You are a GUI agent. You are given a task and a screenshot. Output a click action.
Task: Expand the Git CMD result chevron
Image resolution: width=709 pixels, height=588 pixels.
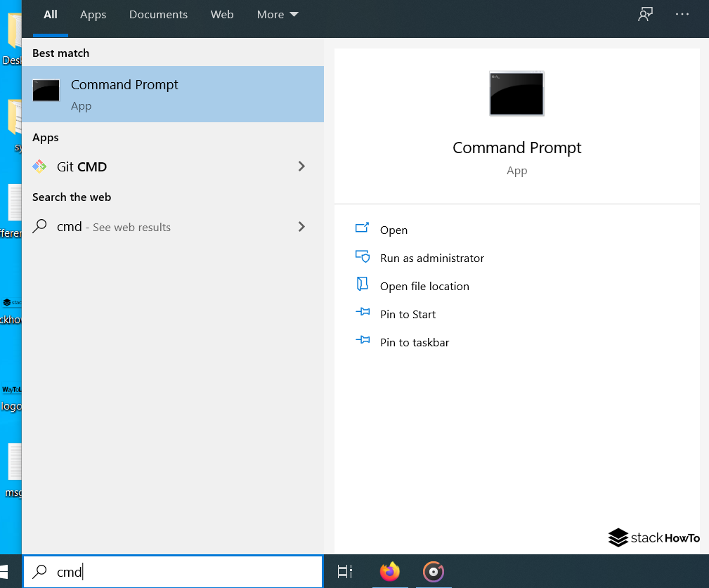click(301, 166)
